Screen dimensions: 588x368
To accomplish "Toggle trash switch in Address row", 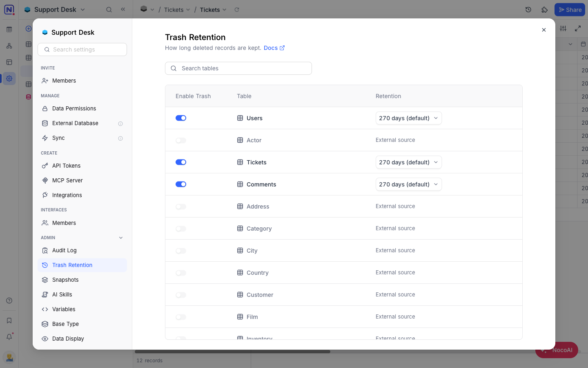I will click(181, 206).
